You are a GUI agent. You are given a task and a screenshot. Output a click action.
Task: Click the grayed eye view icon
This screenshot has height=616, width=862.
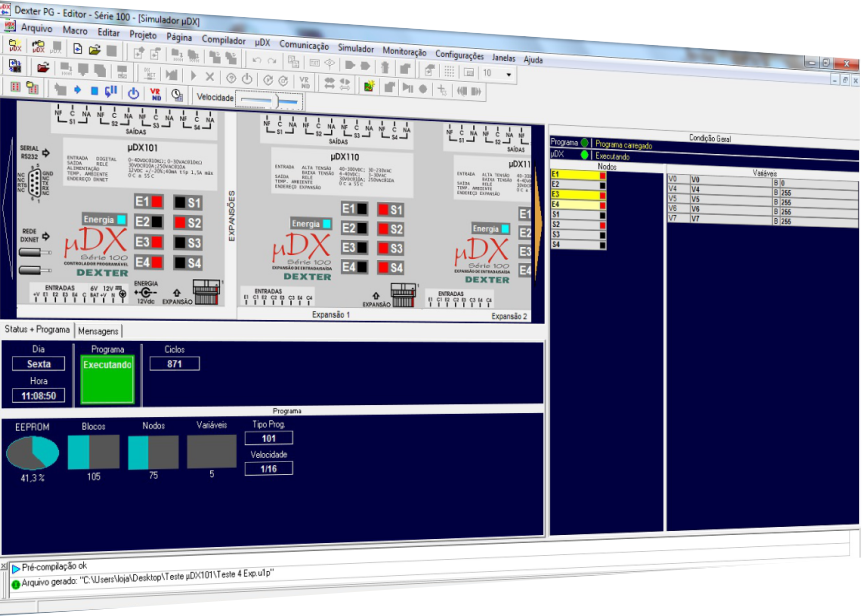point(329,64)
